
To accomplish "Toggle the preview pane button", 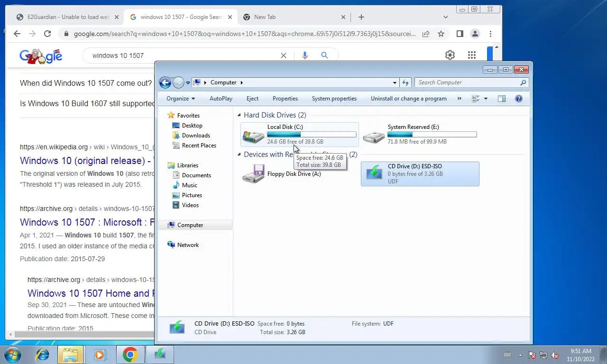I will point(502,99).
